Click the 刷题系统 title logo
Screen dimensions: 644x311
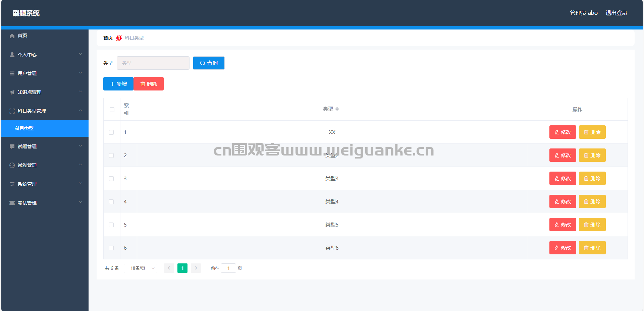pos(26,13)
